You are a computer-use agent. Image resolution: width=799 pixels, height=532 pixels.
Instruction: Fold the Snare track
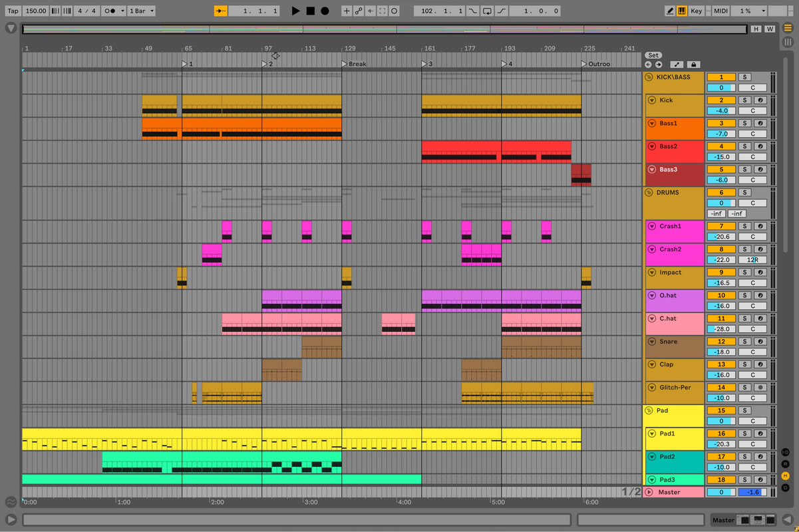tap(652, 342)
